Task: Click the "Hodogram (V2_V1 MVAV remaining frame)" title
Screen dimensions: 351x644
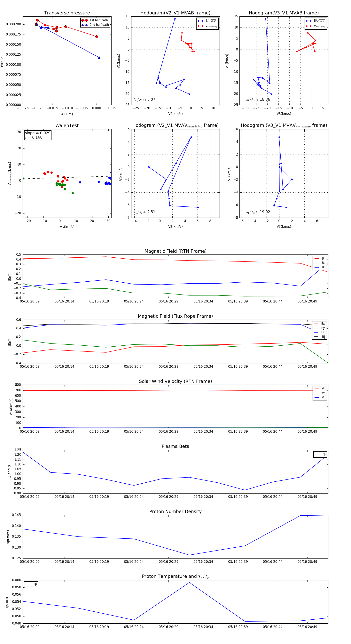Action: click(175, 125)
